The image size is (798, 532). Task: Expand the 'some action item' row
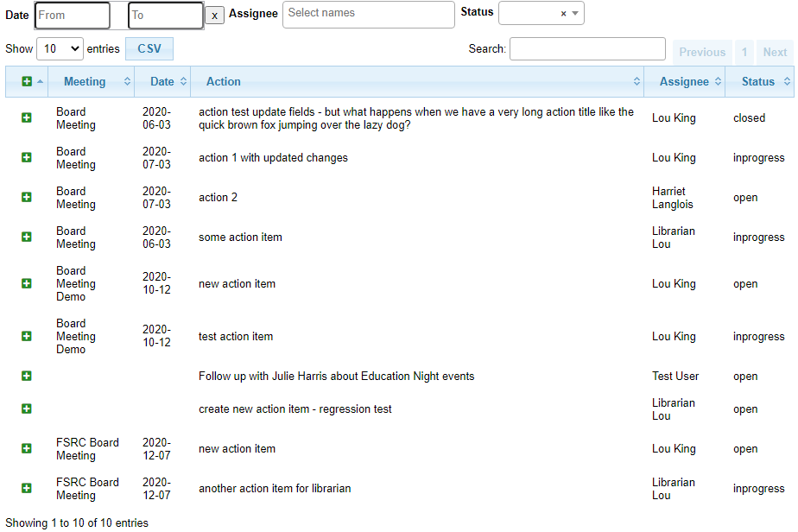click(x=27, y=237)
